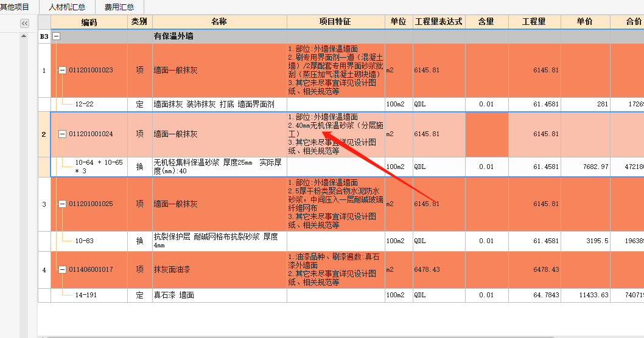Click the 单位 column header
The image size is (644, 338).
tap(399, 22)
